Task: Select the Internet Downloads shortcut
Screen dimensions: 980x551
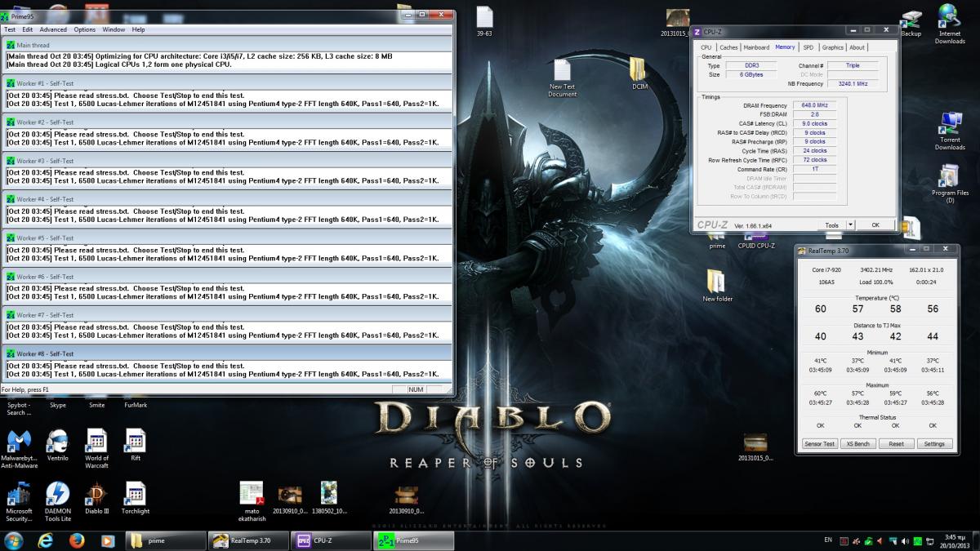Action: tap(950, 24)
